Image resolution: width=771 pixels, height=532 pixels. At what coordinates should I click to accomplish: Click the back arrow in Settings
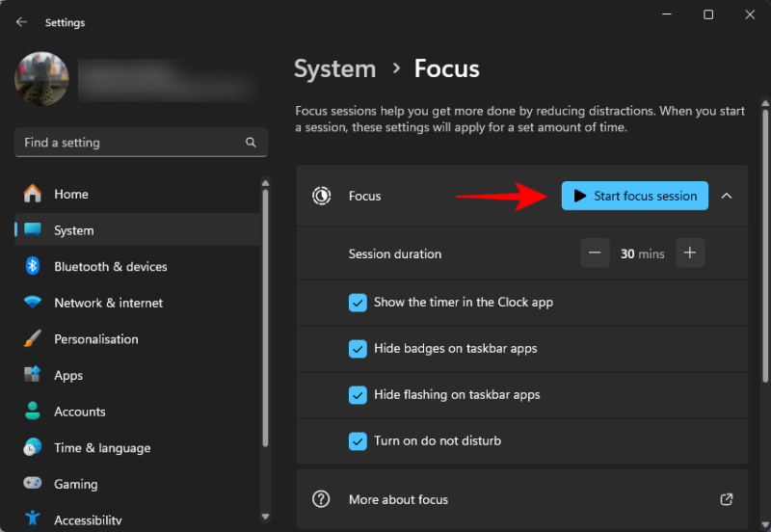(x=21, y=22)
